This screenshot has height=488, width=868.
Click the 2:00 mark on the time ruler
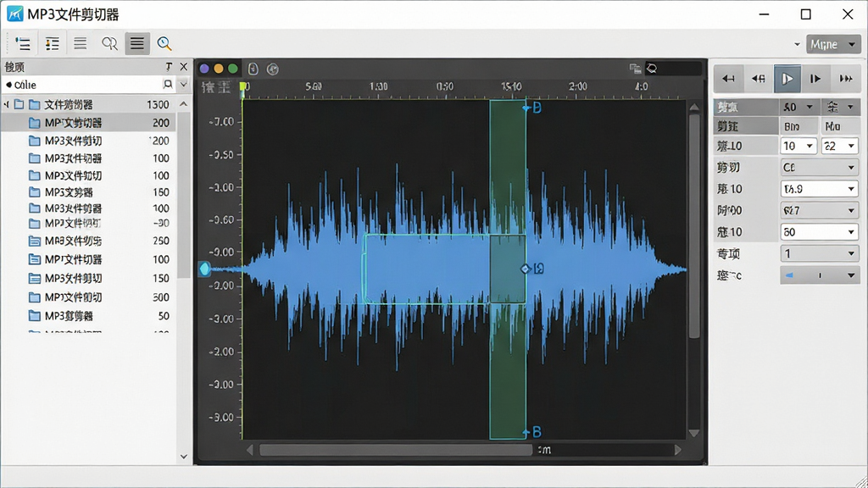pyautogui.click(x=577, y=86)
